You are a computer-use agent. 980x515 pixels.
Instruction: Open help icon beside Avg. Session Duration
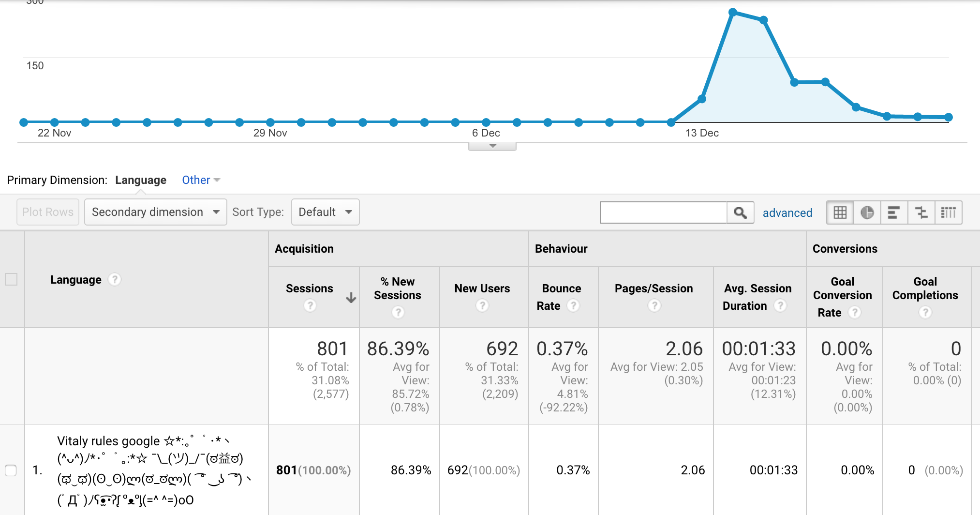tap(780, 305)
